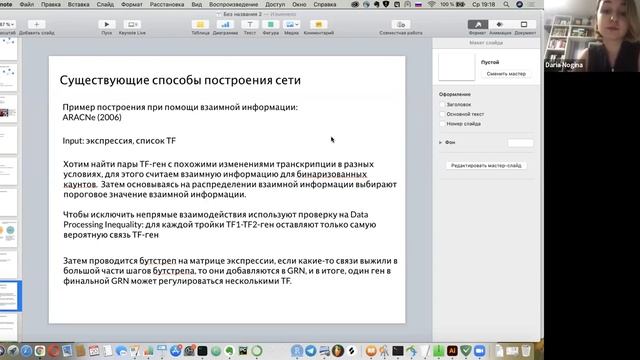Viewport: 640px width, 360px height.
Task: Insert a table using Таблица icon
Action: (x=200, y=24)
